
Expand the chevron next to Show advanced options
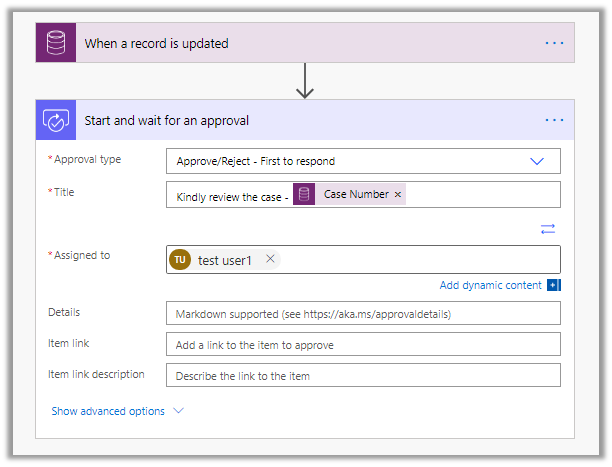179,411
